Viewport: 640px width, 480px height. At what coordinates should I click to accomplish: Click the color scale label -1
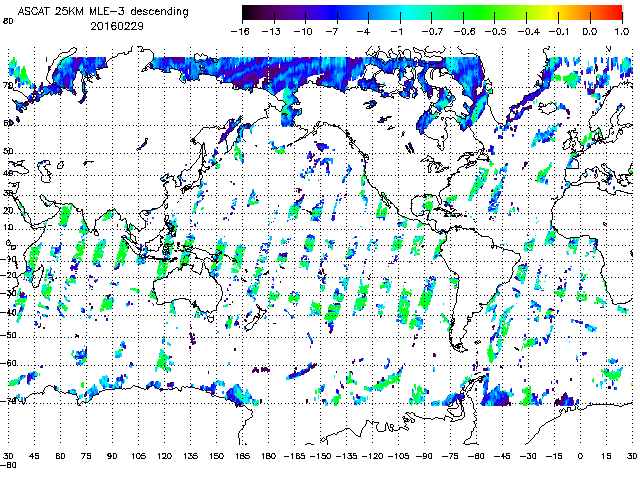(x=397, y=31)
